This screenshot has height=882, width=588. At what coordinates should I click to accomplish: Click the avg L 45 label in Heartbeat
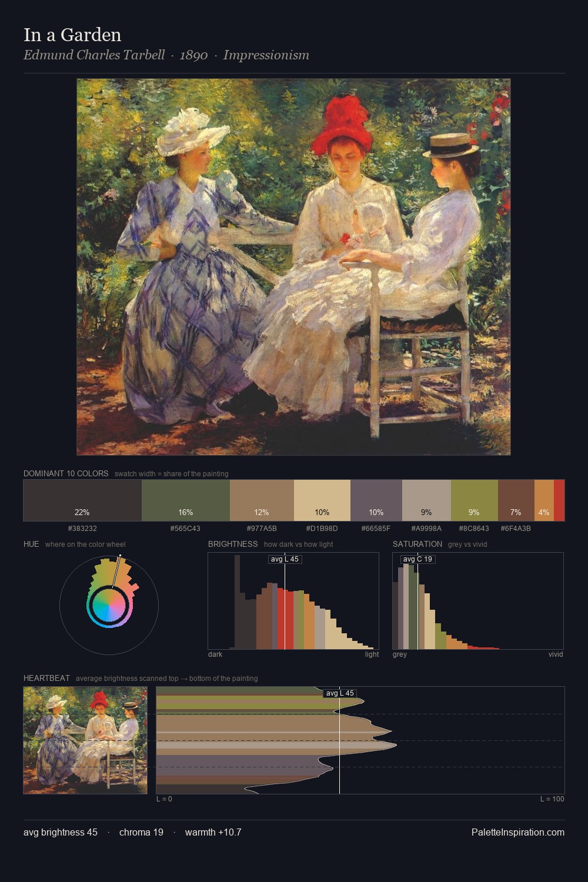tap(340, 693)
